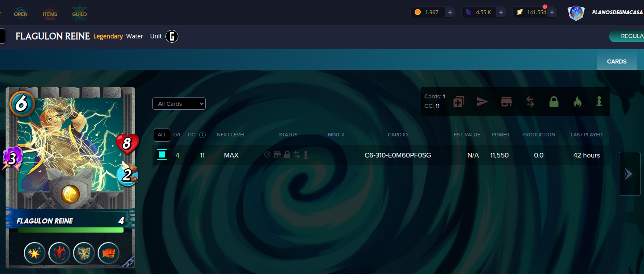Click the heart health 8 icon
Image resolution: width=644 pixels, height=274 pixels.
(127, 144)
